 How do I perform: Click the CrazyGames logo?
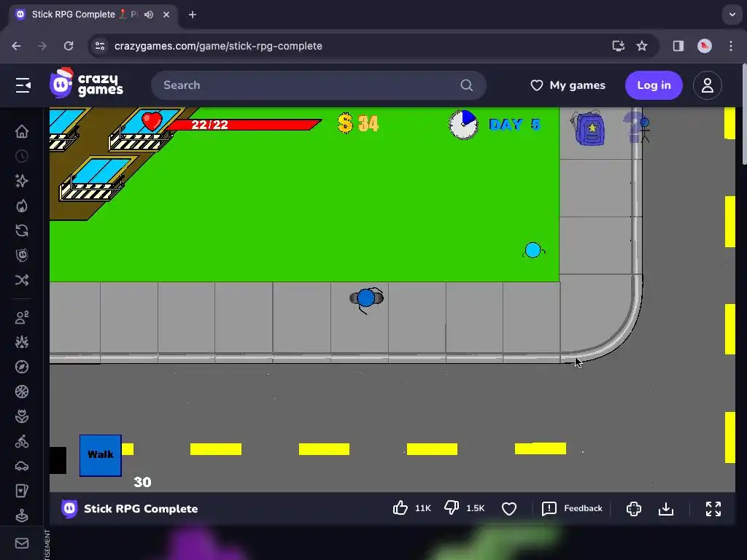(86, 84)
